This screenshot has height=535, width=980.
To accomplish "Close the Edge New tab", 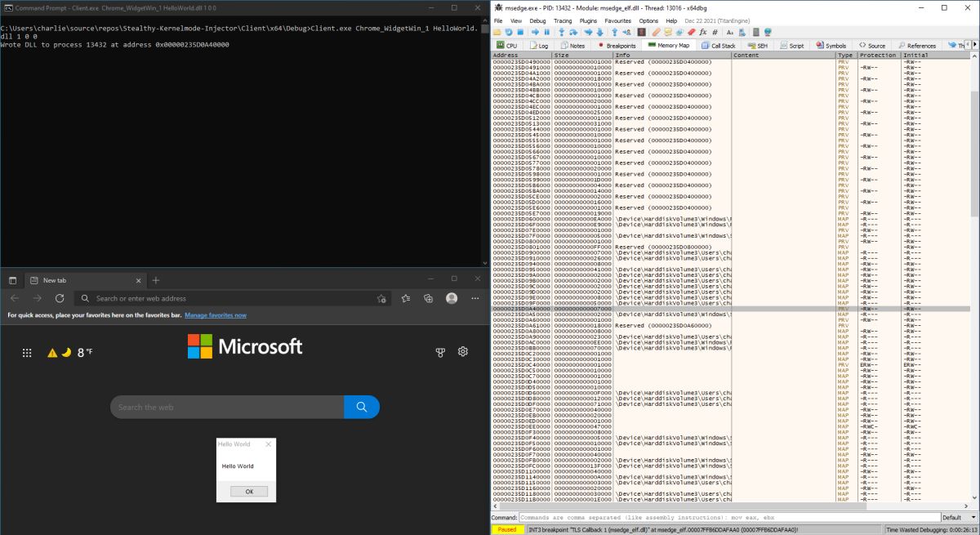I will tap(137, 280).
